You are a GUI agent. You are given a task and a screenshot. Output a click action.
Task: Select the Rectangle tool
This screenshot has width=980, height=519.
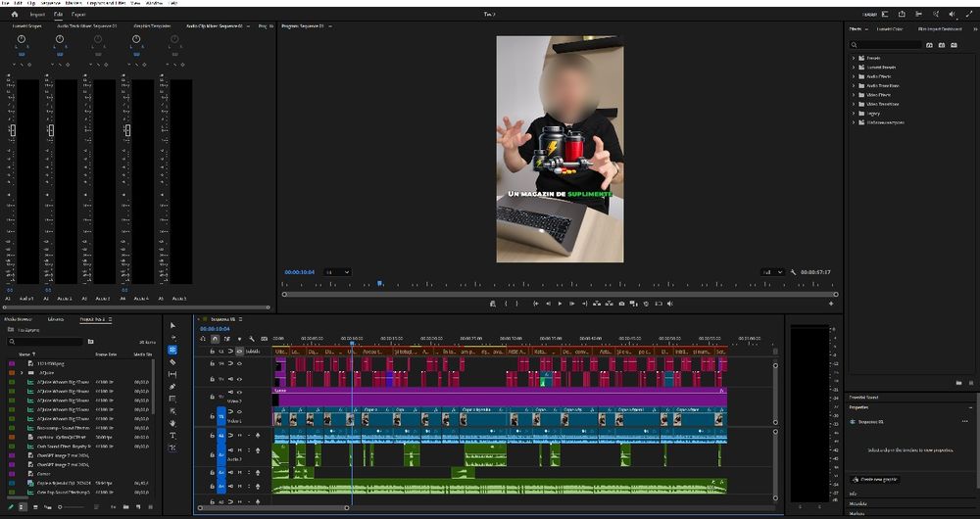(171, 400)
